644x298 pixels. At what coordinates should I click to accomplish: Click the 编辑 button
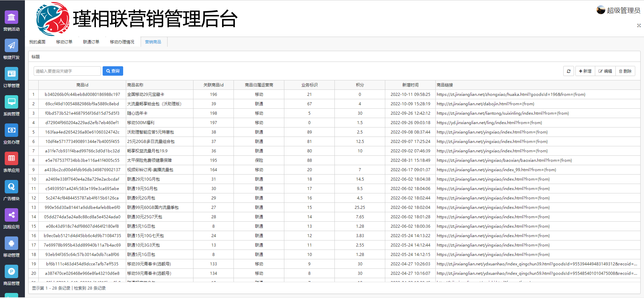pos(605,71)
